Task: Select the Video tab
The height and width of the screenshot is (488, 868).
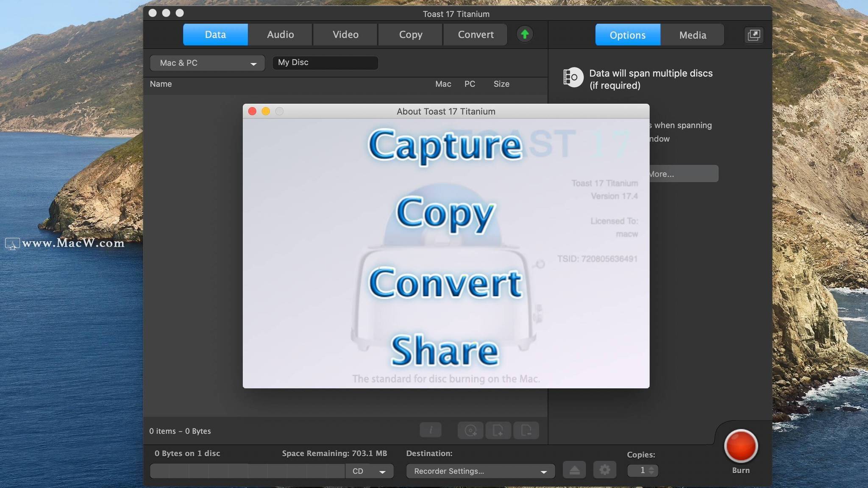Action: point(345,34)
